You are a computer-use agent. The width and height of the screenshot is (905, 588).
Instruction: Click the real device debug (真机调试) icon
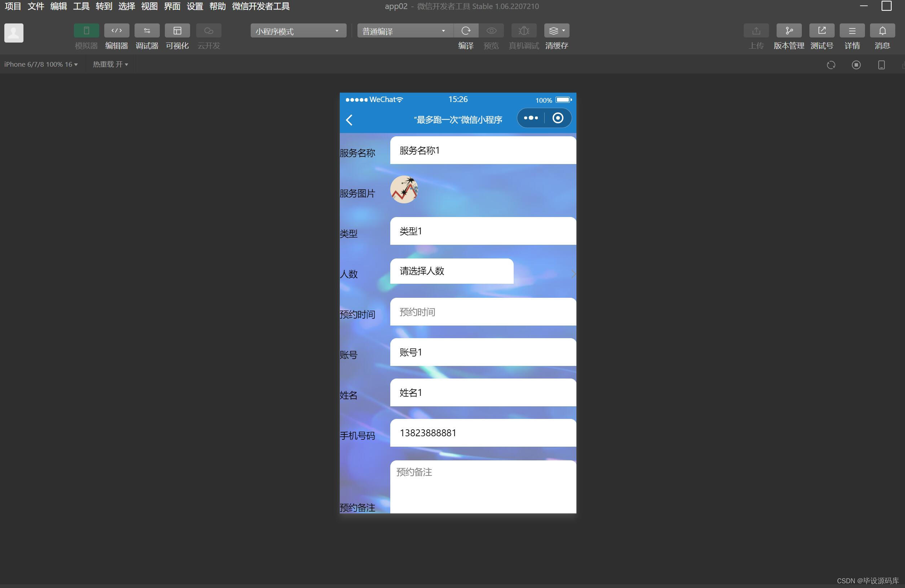tap(524, 31)
